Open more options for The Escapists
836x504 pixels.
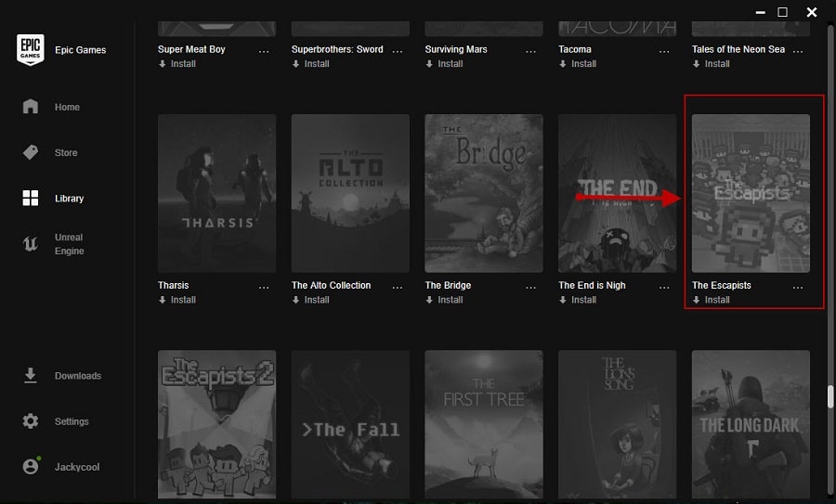pos(798,288)
